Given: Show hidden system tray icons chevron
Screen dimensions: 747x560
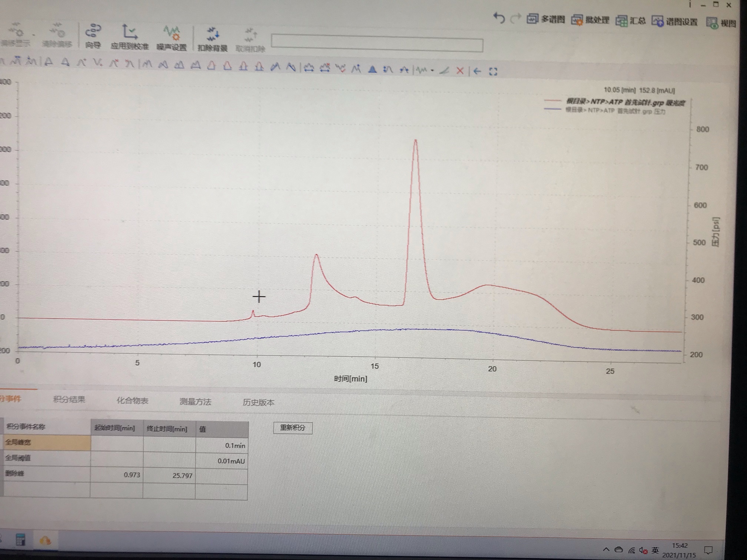Looking at the screenshot, I should point(606,549).
